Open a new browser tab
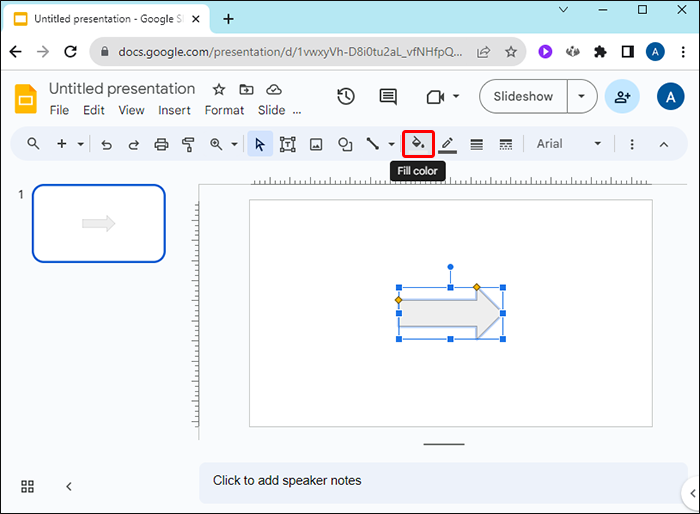Screen dimensions: 700x514 coord(228,19)
